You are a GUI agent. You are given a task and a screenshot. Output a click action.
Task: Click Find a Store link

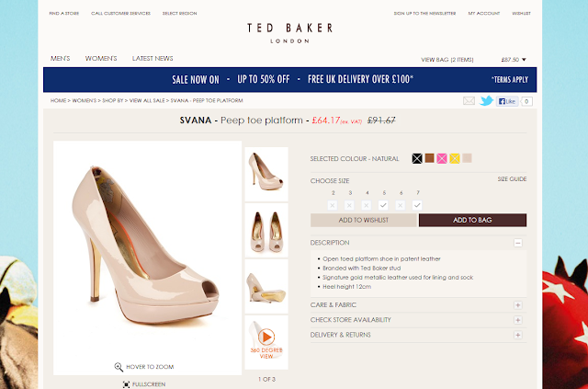pos(64,13)
